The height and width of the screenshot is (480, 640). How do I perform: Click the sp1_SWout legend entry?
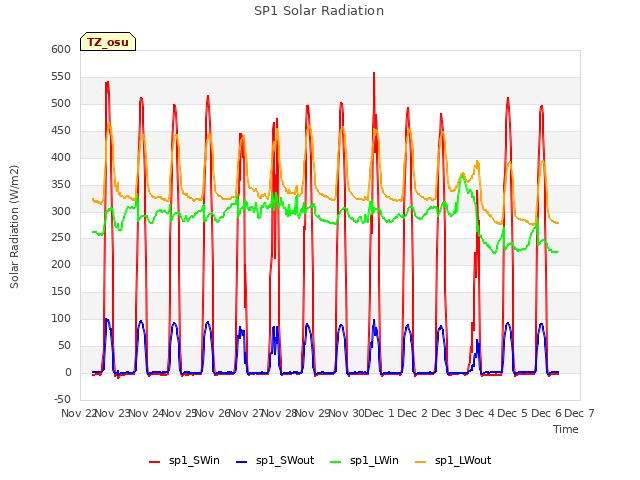click(x=275, y=460)
